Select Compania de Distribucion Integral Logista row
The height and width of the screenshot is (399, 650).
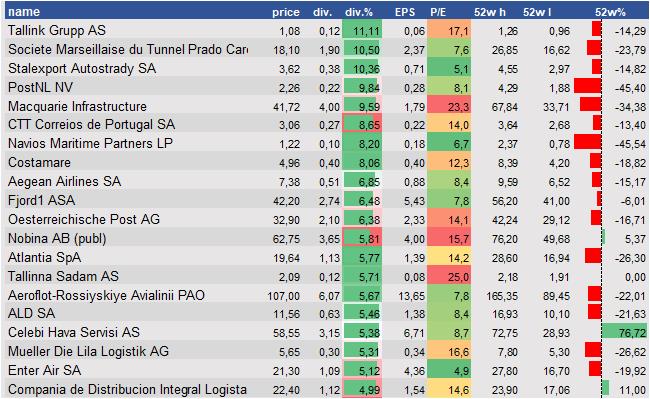tap(327, 389)
